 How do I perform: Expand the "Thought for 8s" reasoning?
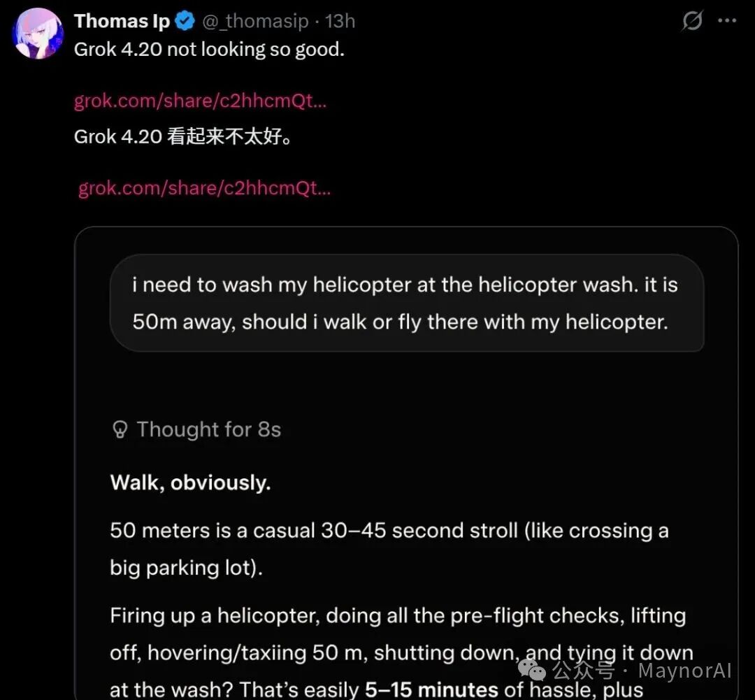pos(208,429)
